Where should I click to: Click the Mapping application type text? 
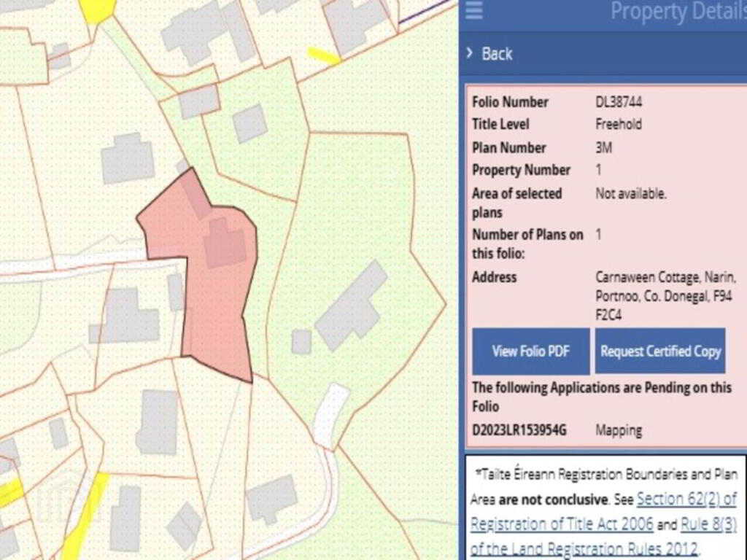pyautogui.click(x=619, y=430)
